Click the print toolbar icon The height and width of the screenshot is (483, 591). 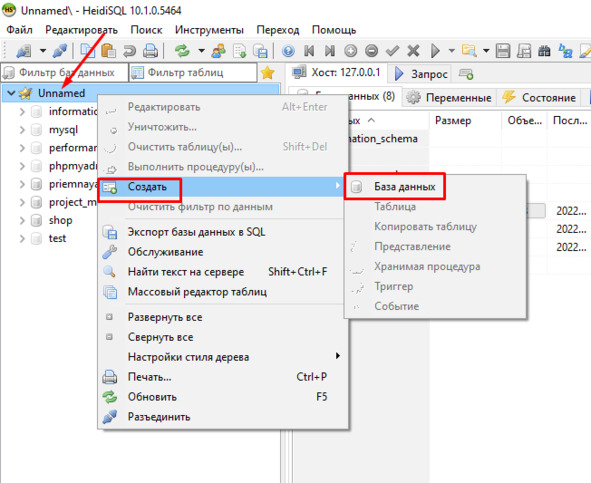[150, 51]
